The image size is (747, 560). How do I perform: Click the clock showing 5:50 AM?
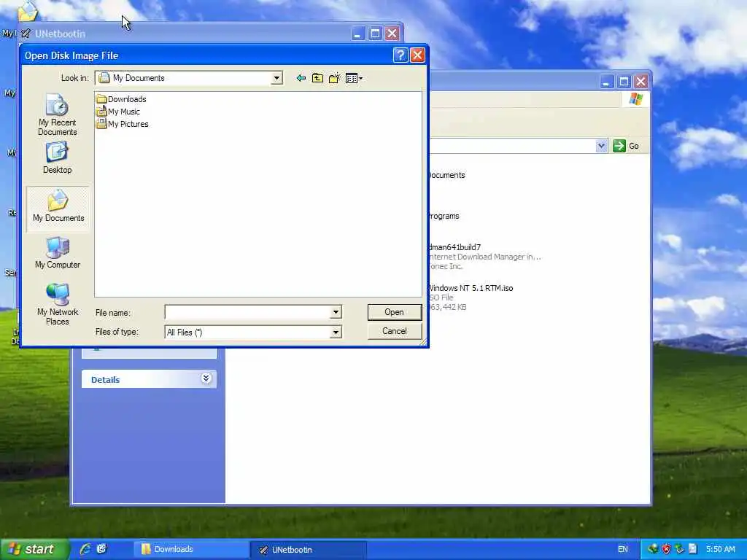click(720, 549)
